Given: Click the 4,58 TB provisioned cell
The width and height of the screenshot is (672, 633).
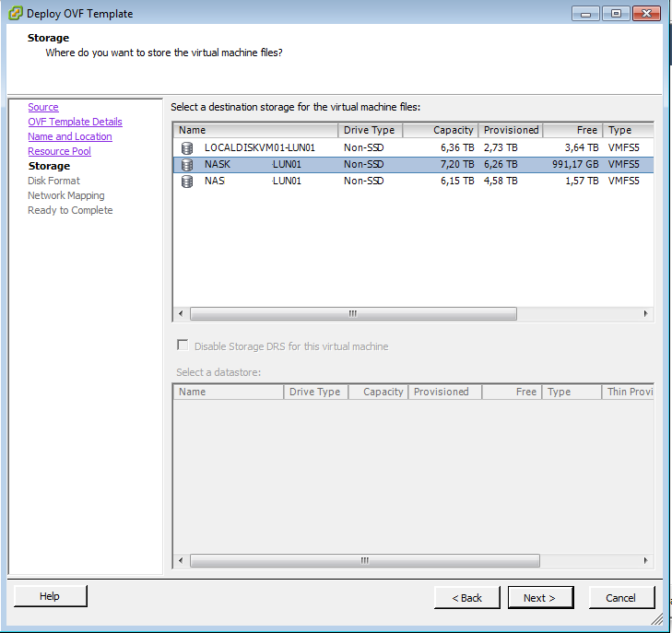Looking at the screenshot, I should pos(501,182).
